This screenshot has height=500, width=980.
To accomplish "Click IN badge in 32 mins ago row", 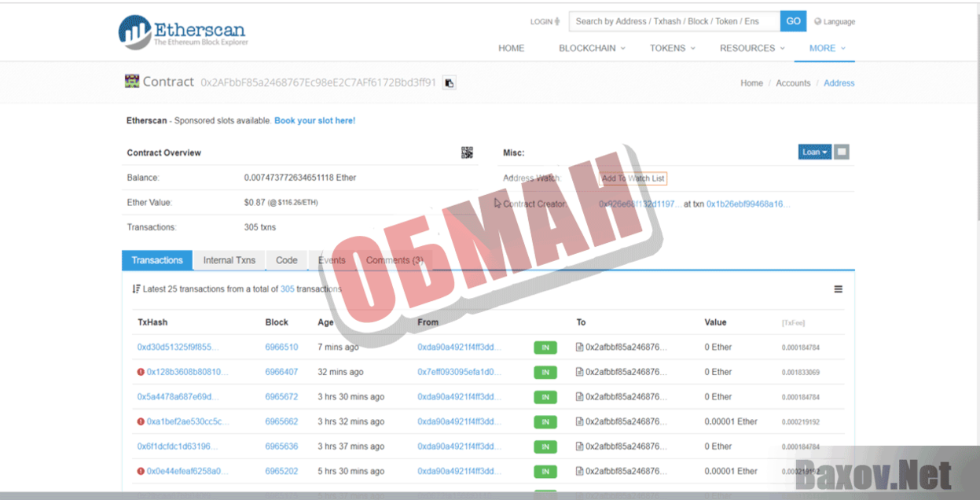I will tap(545, 372).
